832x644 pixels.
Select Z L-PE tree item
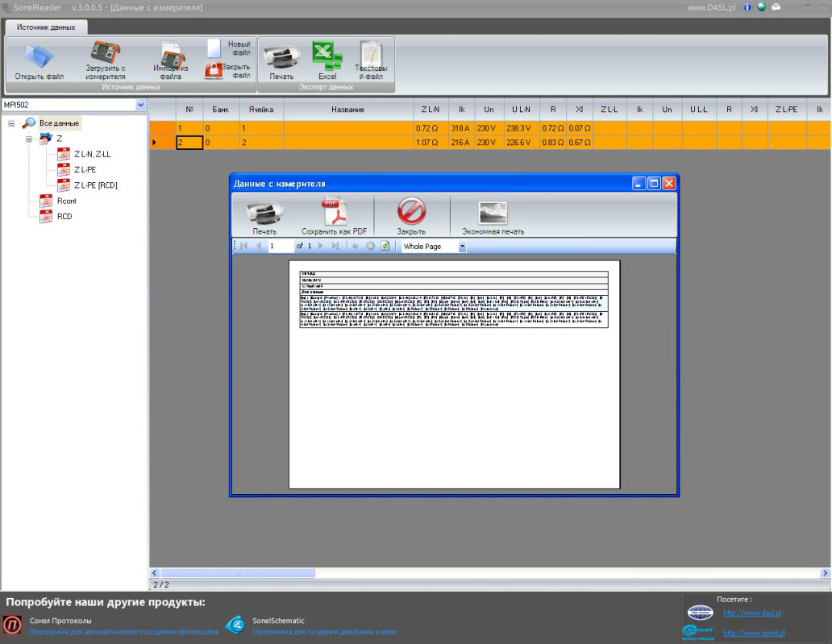[85, 170]
